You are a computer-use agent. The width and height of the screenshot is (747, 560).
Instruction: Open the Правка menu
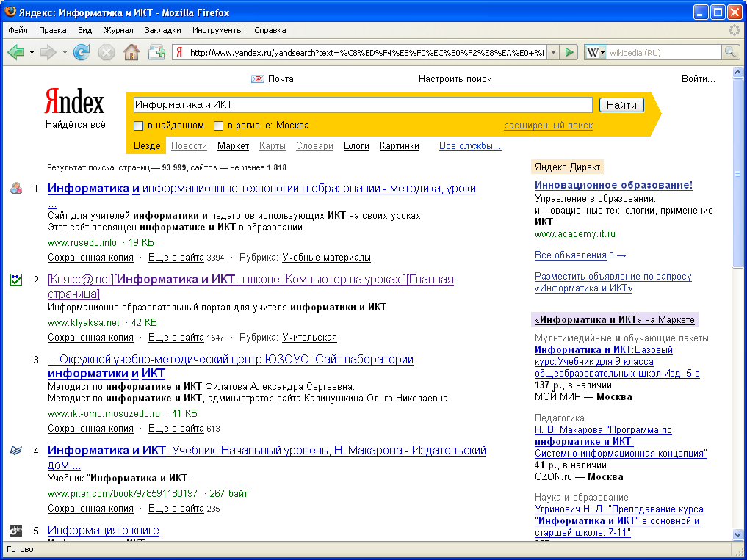(52, 30)
